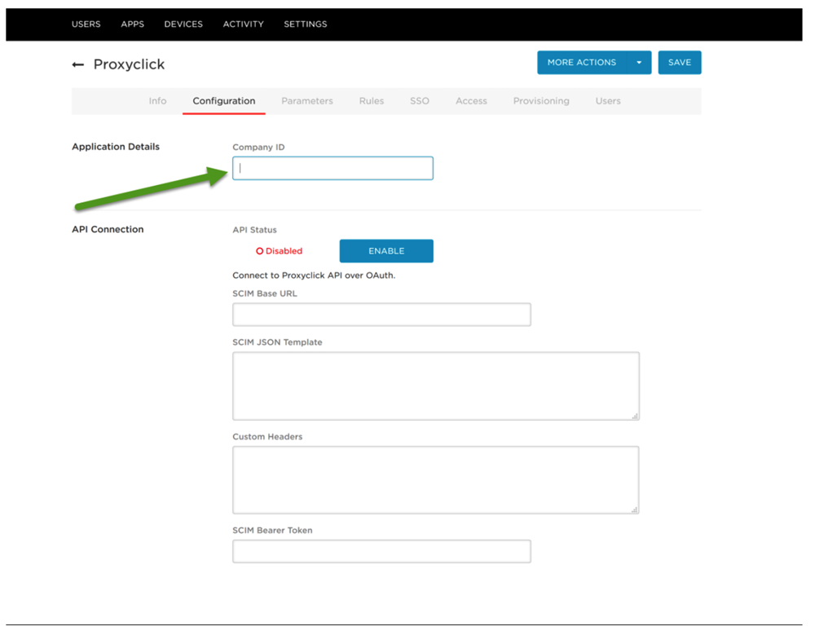Open the Rules tab
This screenshot has width=815, height=644.
tap(372, 101)
